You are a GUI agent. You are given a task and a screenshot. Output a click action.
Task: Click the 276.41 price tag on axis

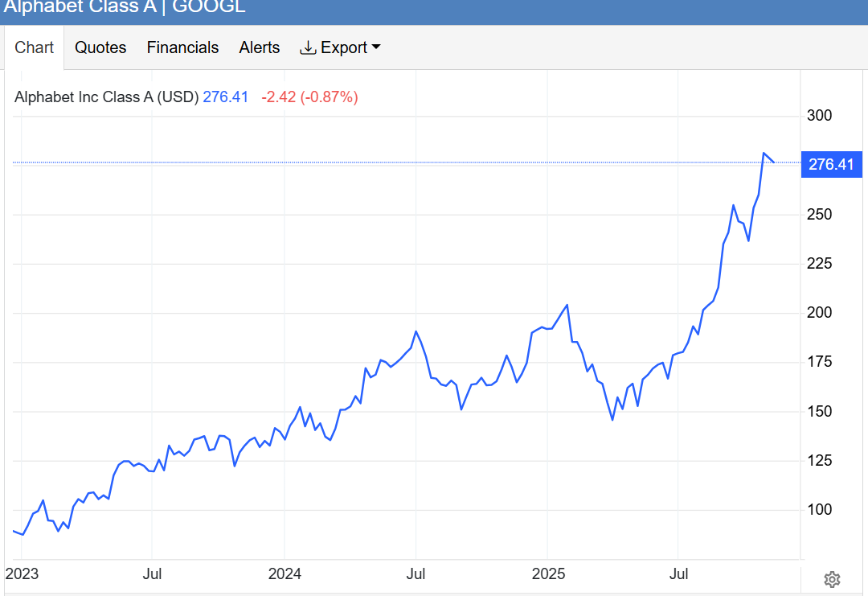(831, 165)
